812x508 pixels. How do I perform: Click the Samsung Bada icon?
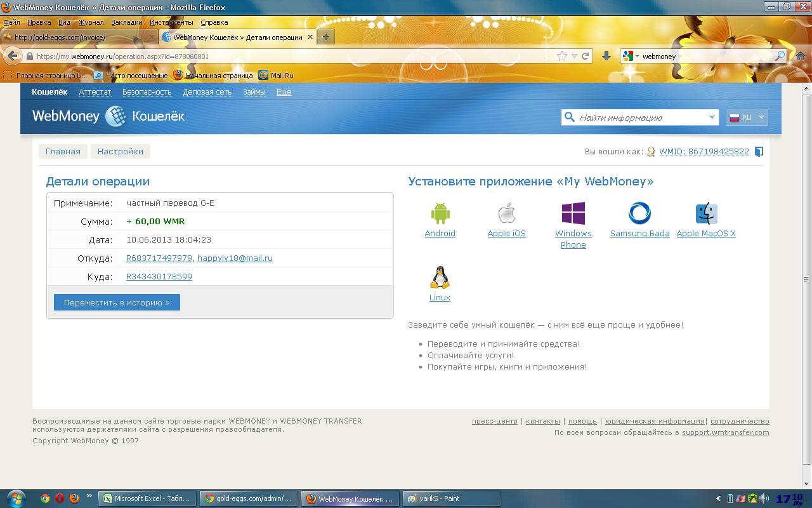639,213
